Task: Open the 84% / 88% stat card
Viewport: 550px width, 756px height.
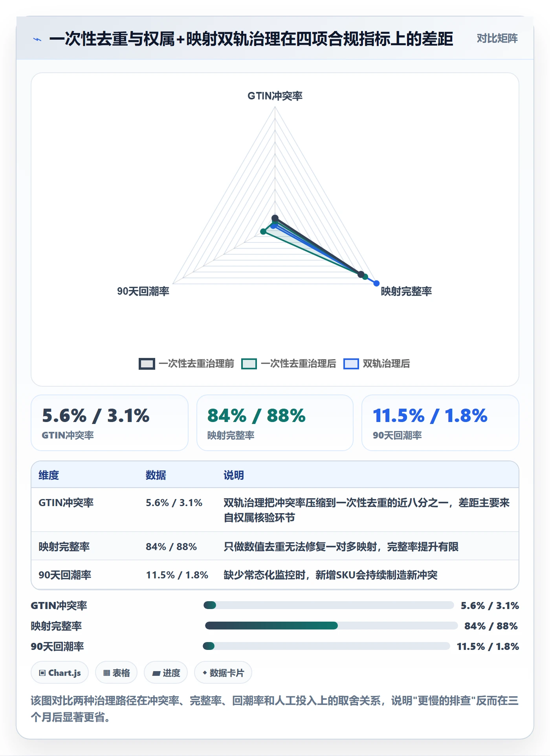Action: pyautogui.click(x=275, y=423)
